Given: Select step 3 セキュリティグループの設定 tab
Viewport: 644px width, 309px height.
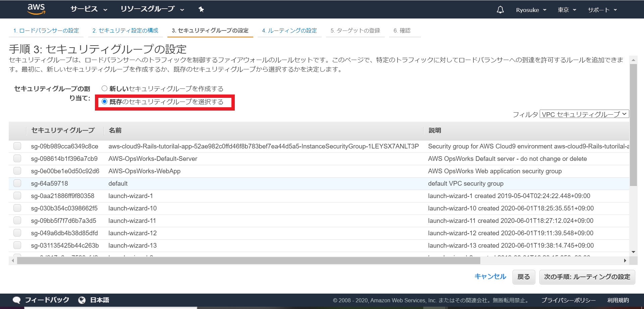Looking at the screenshot, I should (210, 30).
